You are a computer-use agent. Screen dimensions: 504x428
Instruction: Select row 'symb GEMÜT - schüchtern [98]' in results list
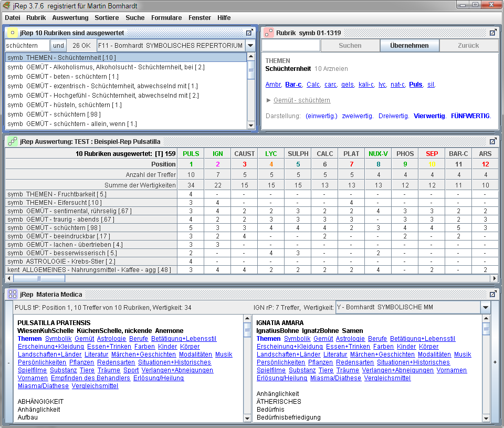[127, 114]
